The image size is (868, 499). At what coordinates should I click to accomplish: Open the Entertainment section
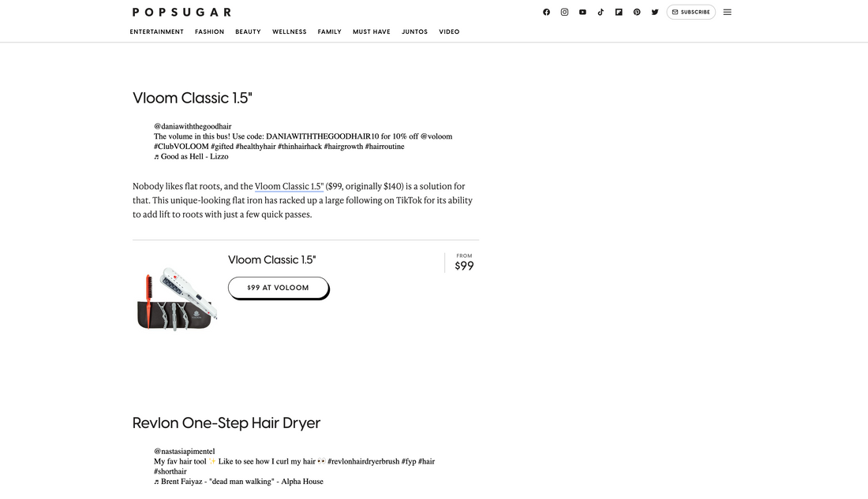point(157,32)
